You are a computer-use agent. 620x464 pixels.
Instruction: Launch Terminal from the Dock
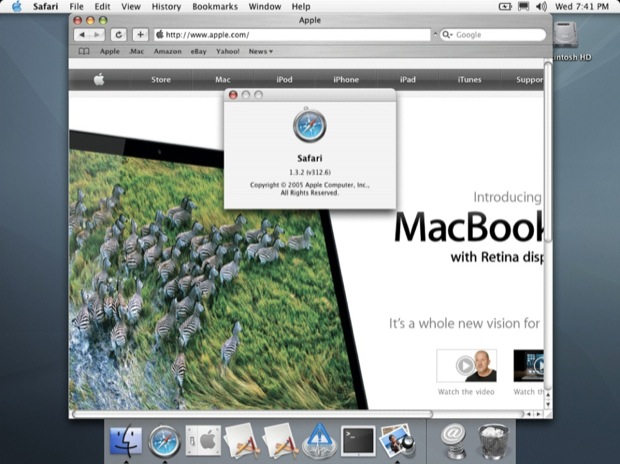point(358,441)
